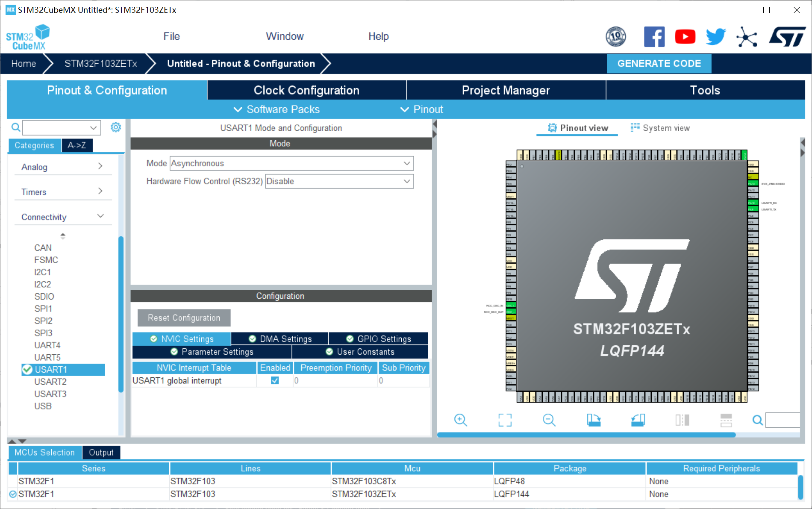Switch to the Clock Configuration tab

tap(306, 90)
